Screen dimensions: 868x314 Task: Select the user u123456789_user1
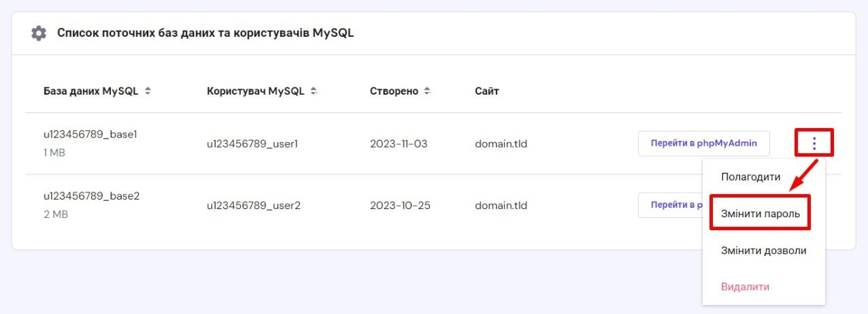(252, 144)
